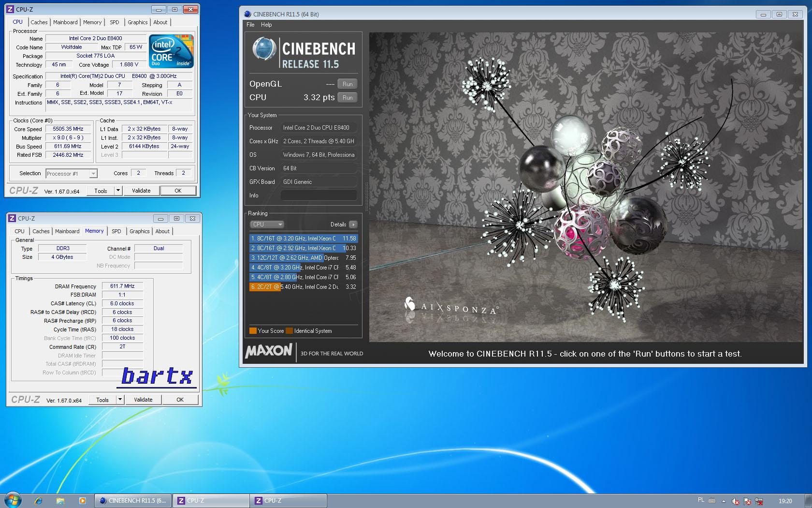The width and height of the screenshot is (812, 508).
Task: Click Core Speed value 5505.35 MHz
Action: point(68,129)
